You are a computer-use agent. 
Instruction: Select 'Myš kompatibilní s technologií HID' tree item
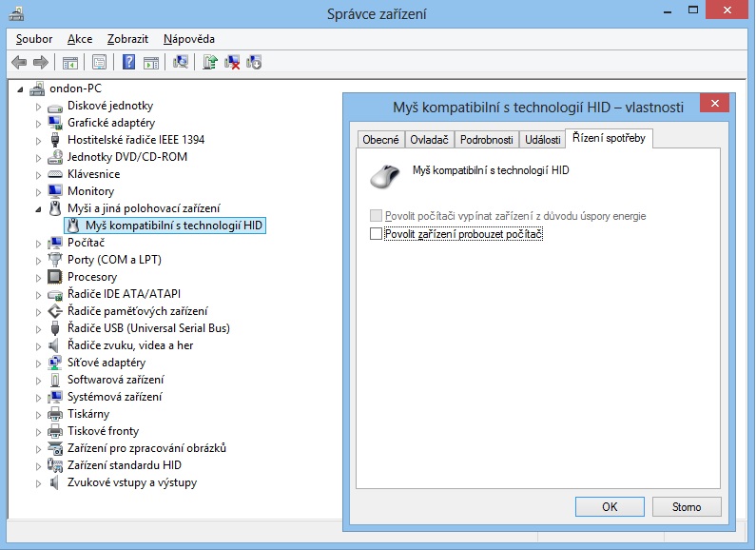[x=165, y=226]
